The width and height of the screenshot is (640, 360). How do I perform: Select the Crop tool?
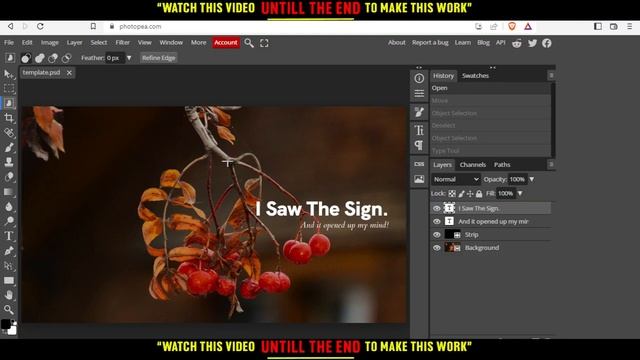tap(9, 118)
